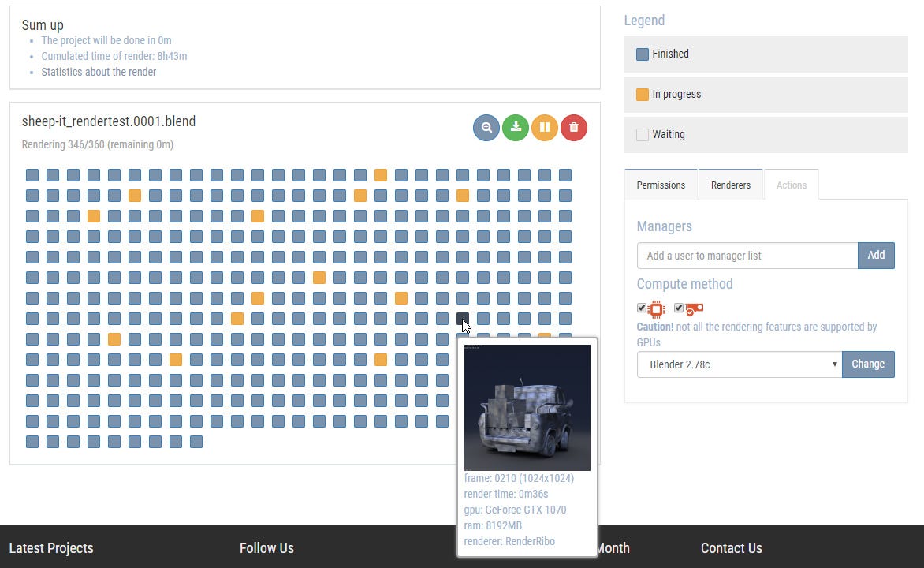Image resolution: width=924 pixels, height=568 pixels.
Task: Pause the project with the orange pause button
Action: coord(545,127)
